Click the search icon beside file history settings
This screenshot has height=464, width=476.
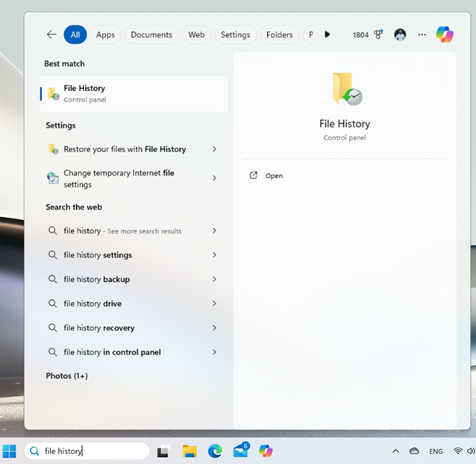click(x=52, y=254)
